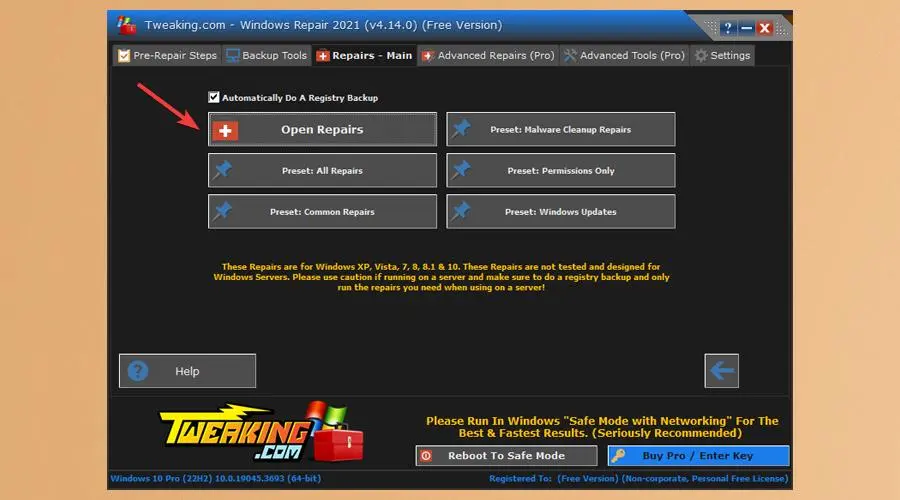Click the key icon on Buy Pro button
The height and width of the screenshot is (500, 900).
(618, 456)
